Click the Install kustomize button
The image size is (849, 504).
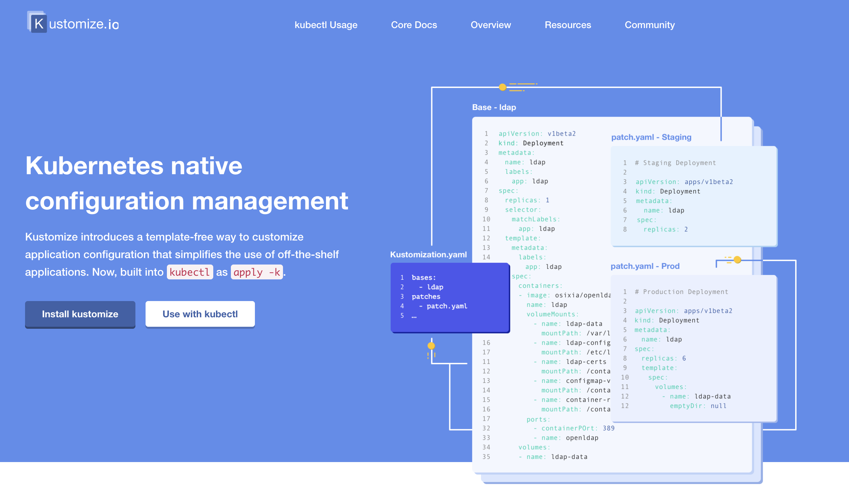(80, 314)
